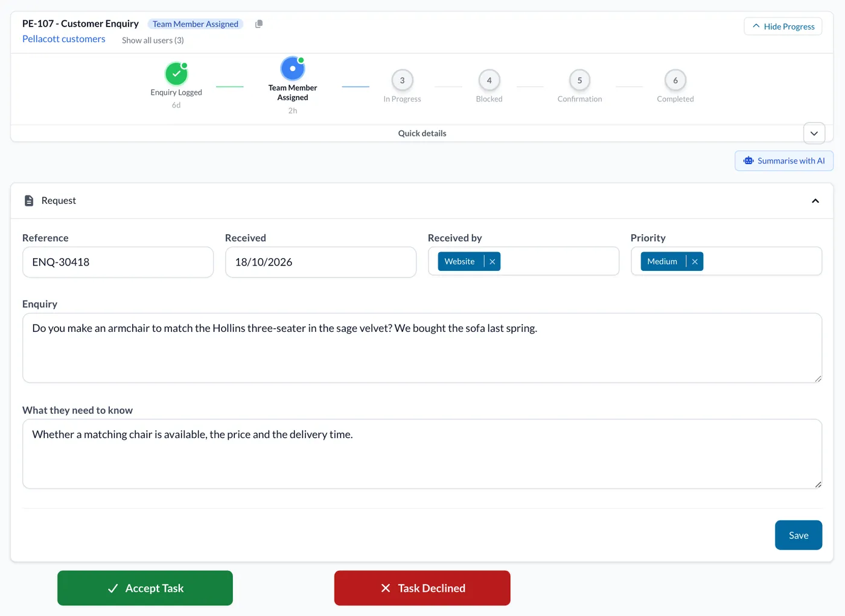Viewport: 845px width, 616px height.
Task: Open the Priority dropdown
Action: click(x=726, y=261)
